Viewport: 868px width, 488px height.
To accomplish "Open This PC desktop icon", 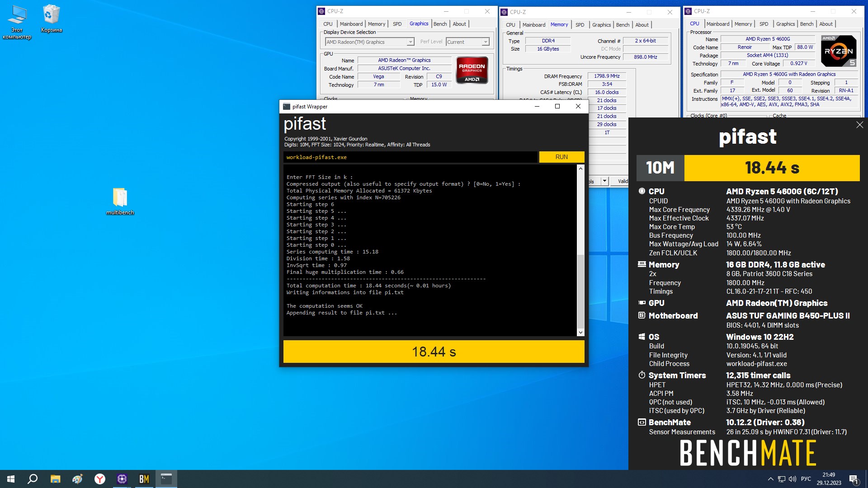I will point(17,22).
